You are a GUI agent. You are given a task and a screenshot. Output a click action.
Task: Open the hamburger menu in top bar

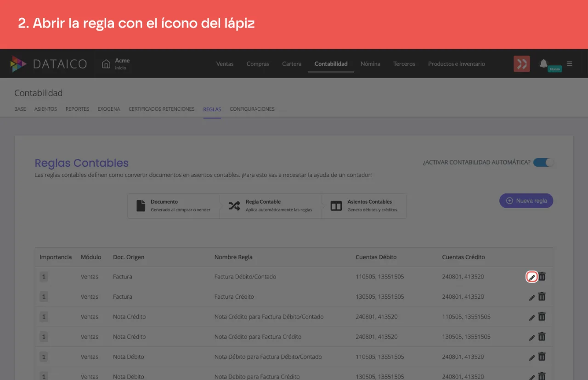pos(570,63)
